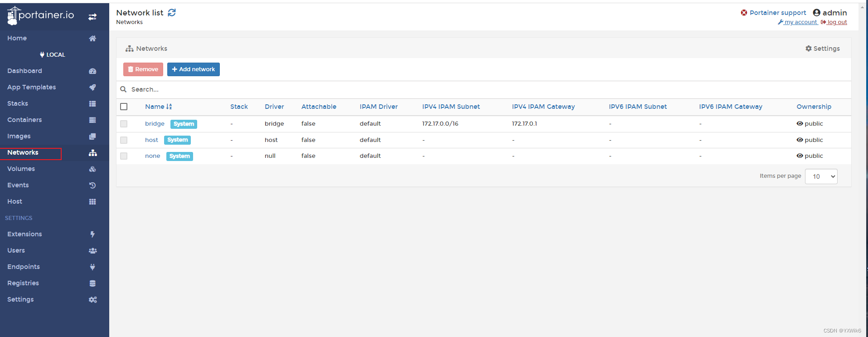
Task: Refresh network list with the reload icon
Action: pos(172,13)
